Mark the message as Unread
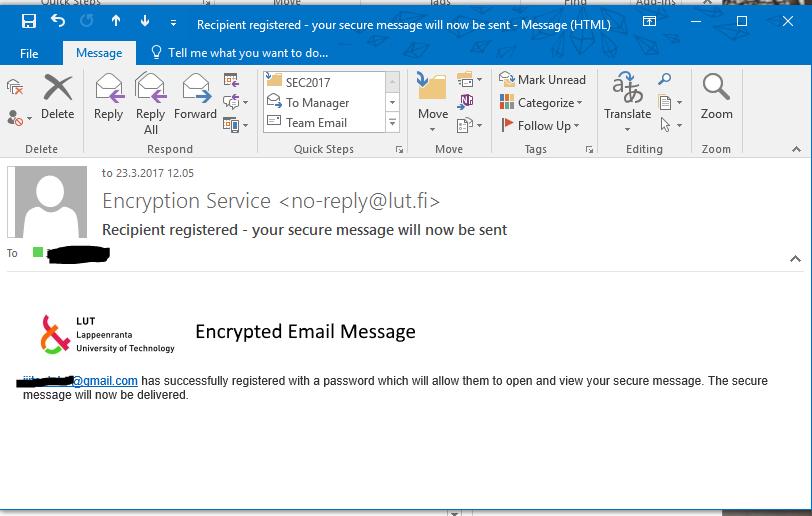The height and width of the screenshot is (516, 812). (543, 80)
